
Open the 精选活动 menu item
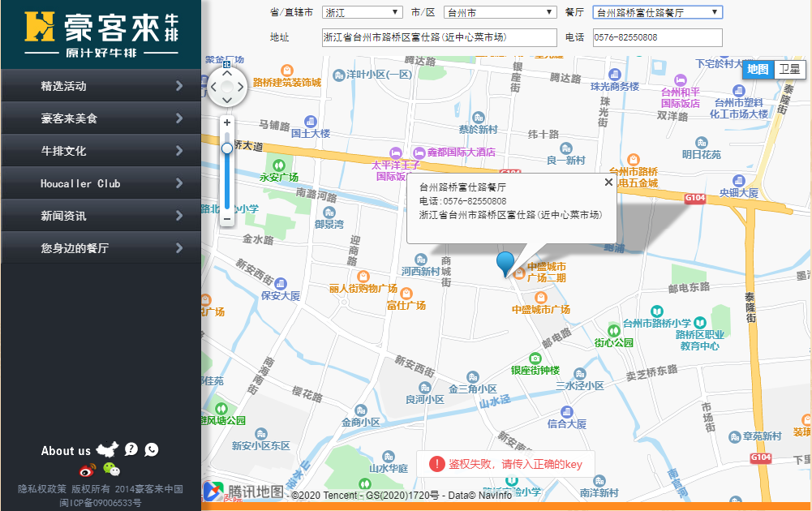click(x=101, y=86)
